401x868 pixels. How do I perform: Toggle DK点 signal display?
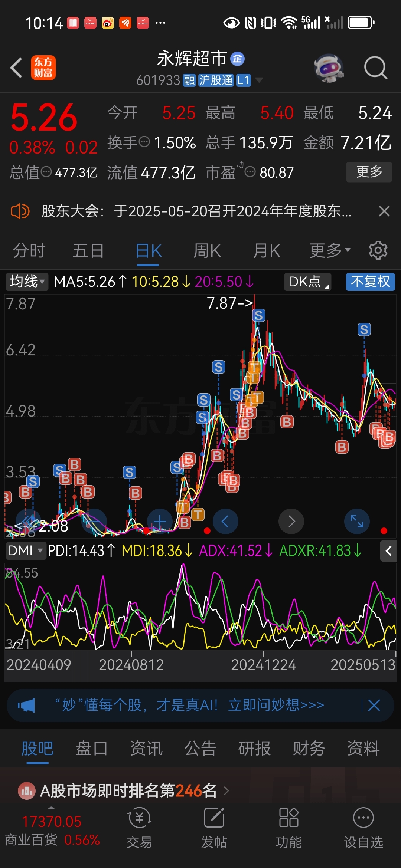[308, 282]
